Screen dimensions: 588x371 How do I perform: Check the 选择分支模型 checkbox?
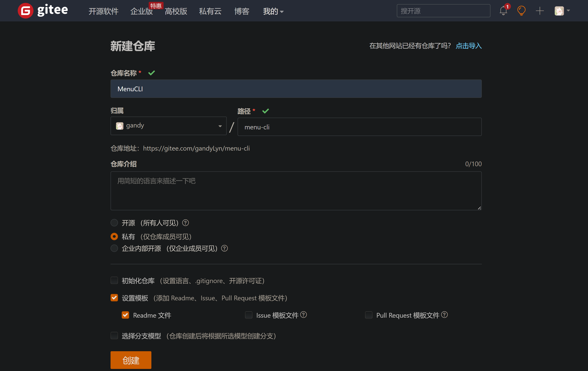[x=114, y=336]
